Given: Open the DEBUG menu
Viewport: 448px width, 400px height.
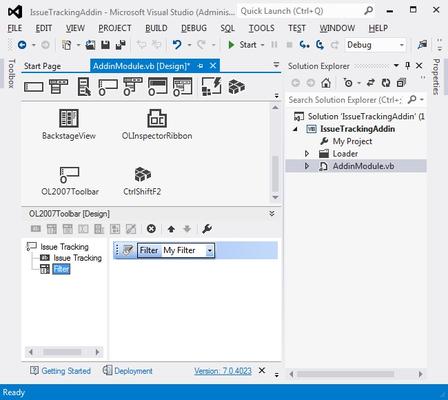Looking at the screenshot, I should click(x=194, y=28).
